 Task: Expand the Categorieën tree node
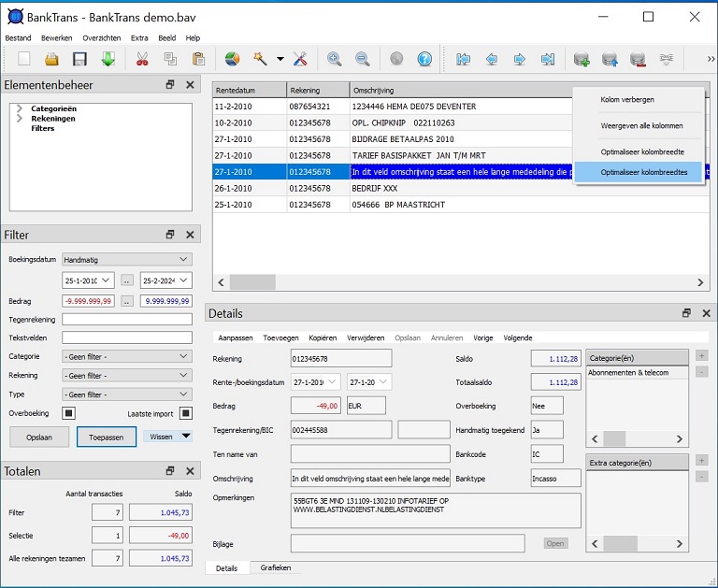(20, 109)
